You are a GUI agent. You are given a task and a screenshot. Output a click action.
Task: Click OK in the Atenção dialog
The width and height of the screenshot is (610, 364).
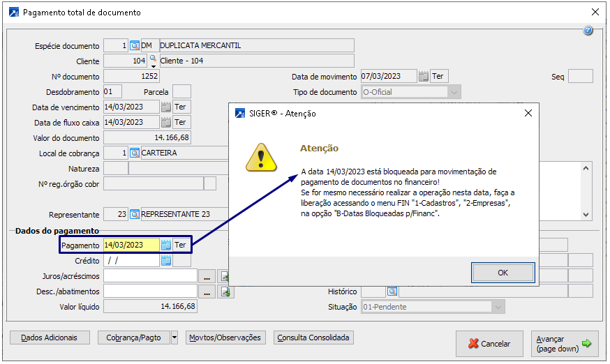(x=503, y=273)
